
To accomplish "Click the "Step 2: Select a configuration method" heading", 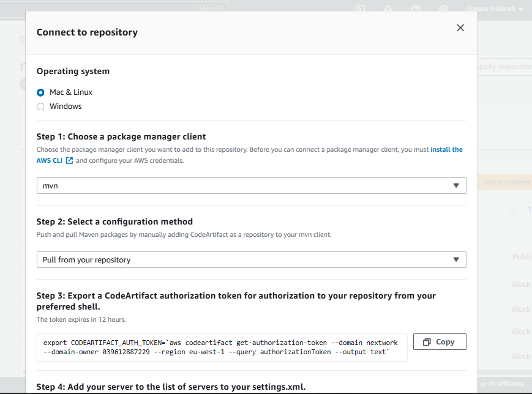I will (x=114, y=221).
